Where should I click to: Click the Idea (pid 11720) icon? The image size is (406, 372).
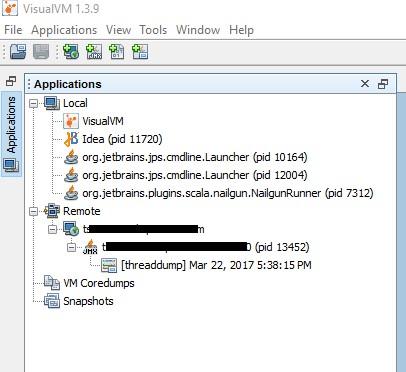(x=71, y=139)
